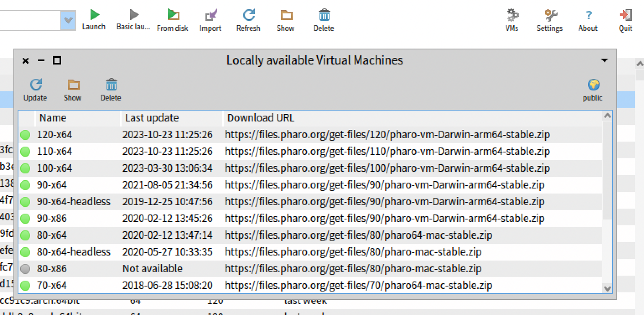The width and height of the screenshot is (644, 315).
Task: Launch image From disk
Action: coord(172,15)
